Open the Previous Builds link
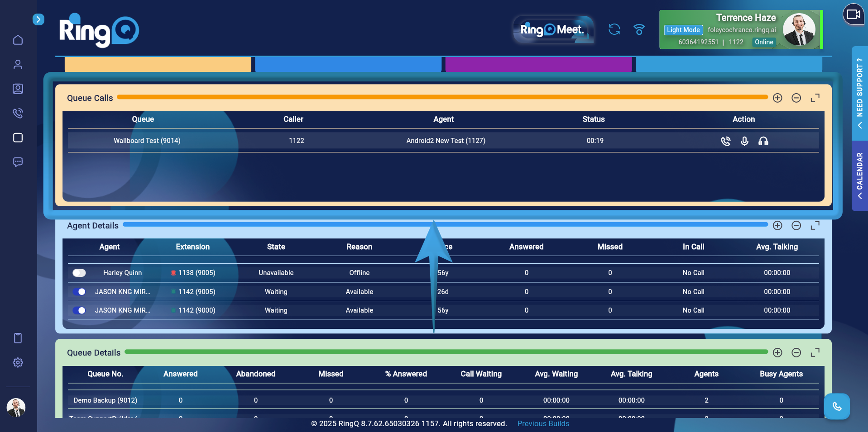The image size is (868, 432). coord(543,423)
